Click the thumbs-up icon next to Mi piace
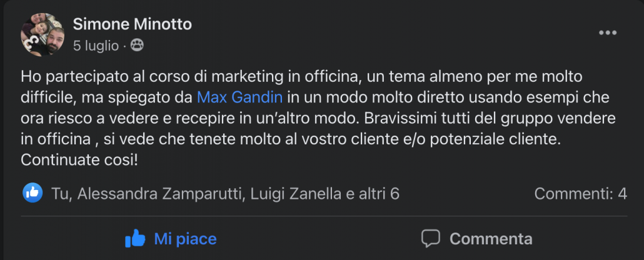Viewport: 644px width, 260px height. click(x=135, y=238)
